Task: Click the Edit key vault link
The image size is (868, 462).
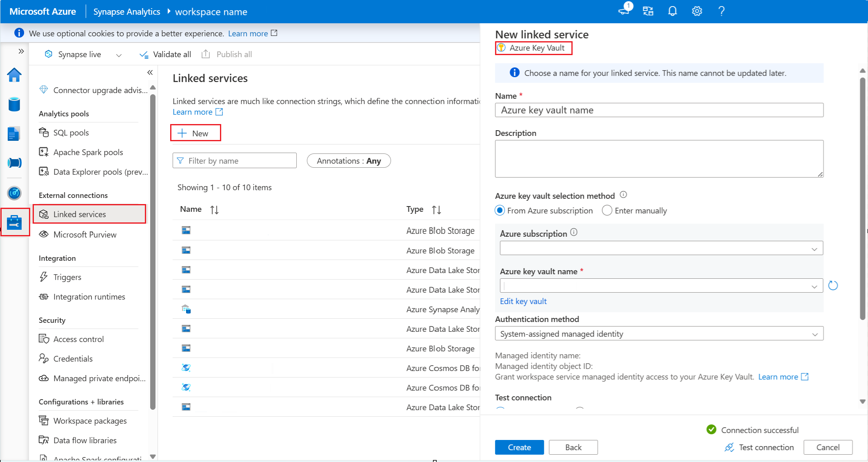Action: point(523,301)
